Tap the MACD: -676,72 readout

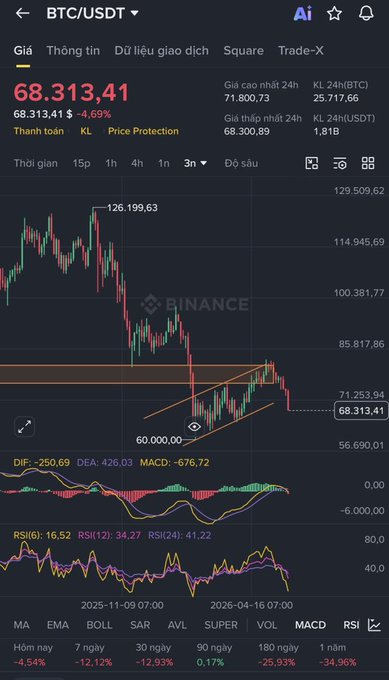174,463
